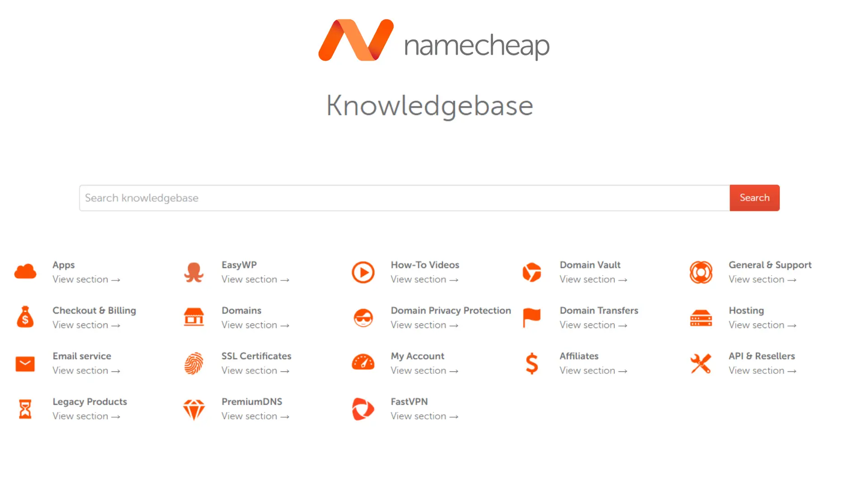The image size is (868, 488).
Task: Select the Domain Privacy Protection face icon
Action: click(x=363, y=318)
